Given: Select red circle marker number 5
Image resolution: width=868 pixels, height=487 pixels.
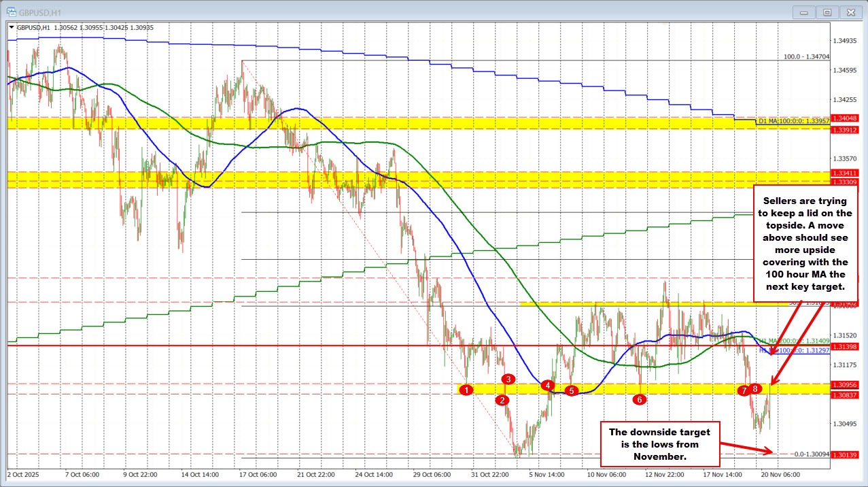Looking at the screenshot, I should 572,390.
